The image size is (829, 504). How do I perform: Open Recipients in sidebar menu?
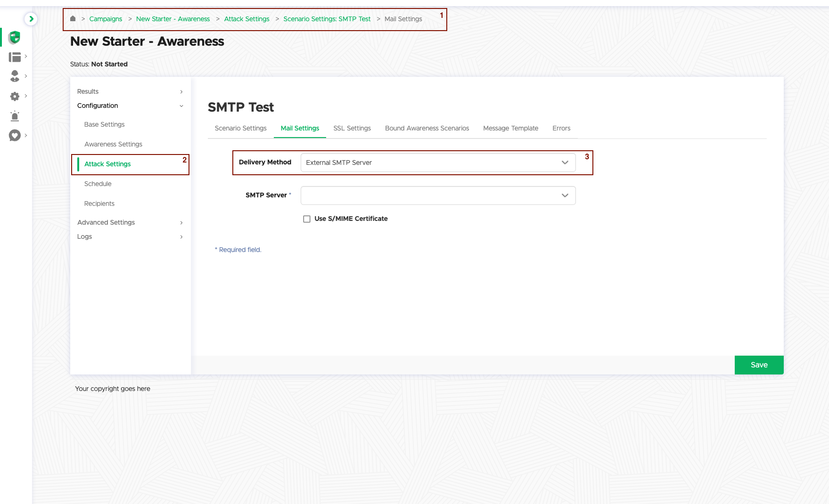coord(99,203)
